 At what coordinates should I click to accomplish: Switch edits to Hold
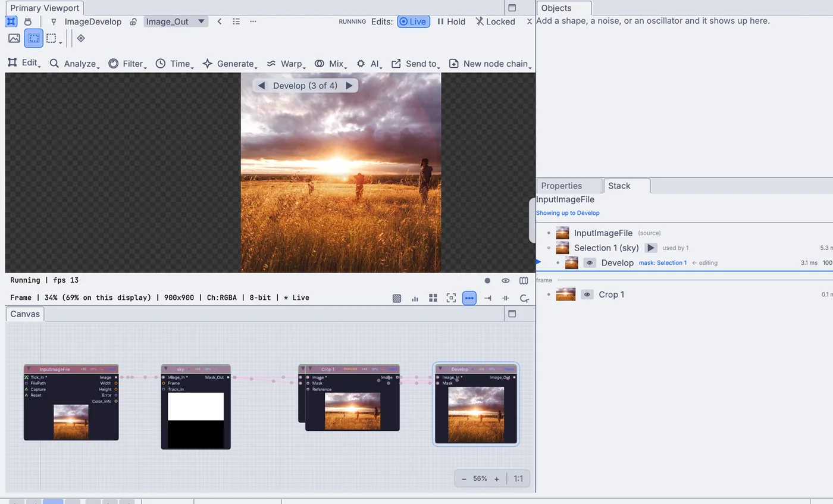[452, 21]
